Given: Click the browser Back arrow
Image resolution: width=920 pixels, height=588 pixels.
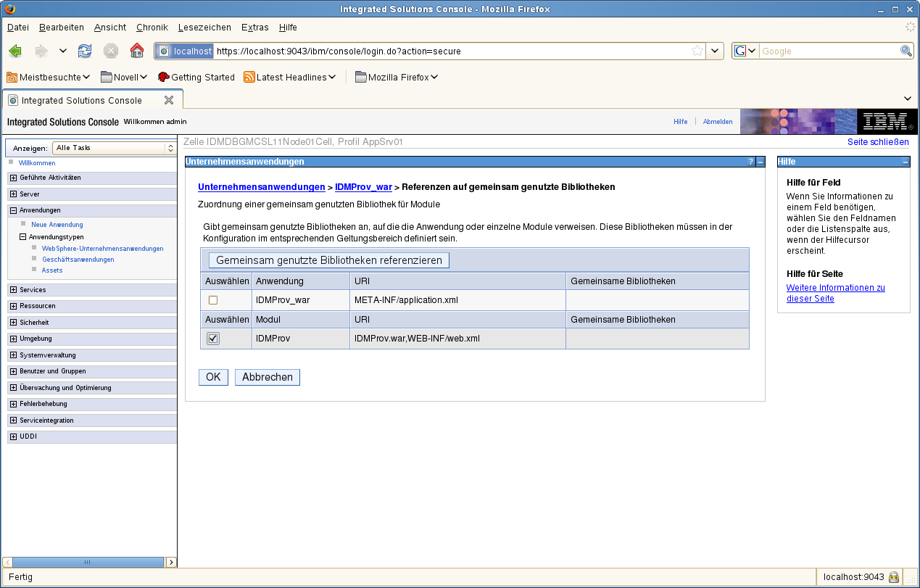Looking at the screenshot, I should (x=15, y=51).
